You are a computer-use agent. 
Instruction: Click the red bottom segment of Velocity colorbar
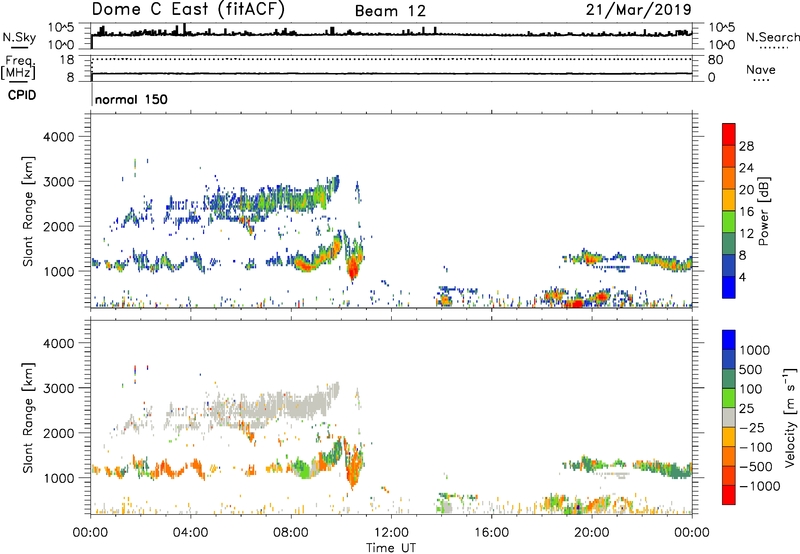click(729, 495)
